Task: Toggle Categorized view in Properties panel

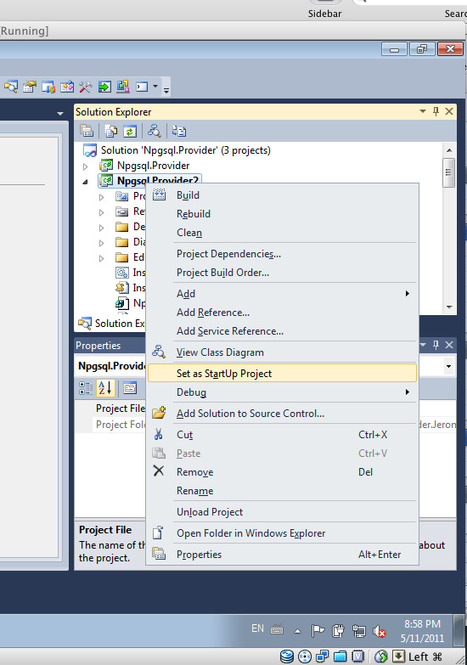Action: tap(86, 388)
